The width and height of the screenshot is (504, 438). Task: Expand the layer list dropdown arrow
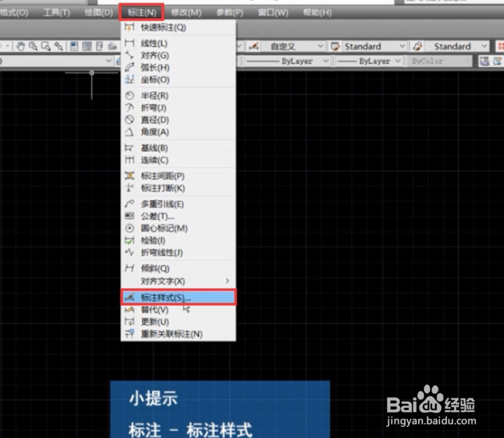point(109,61)
